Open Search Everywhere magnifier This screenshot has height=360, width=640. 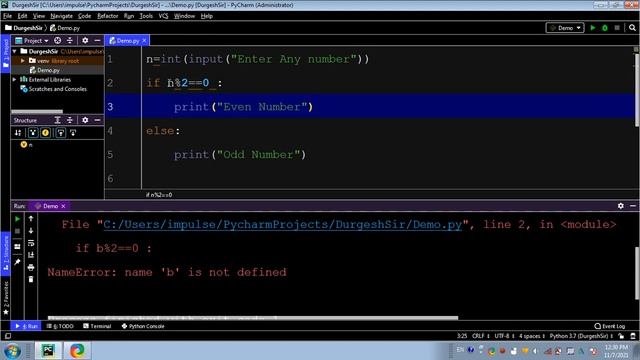(x=632, y=28)
